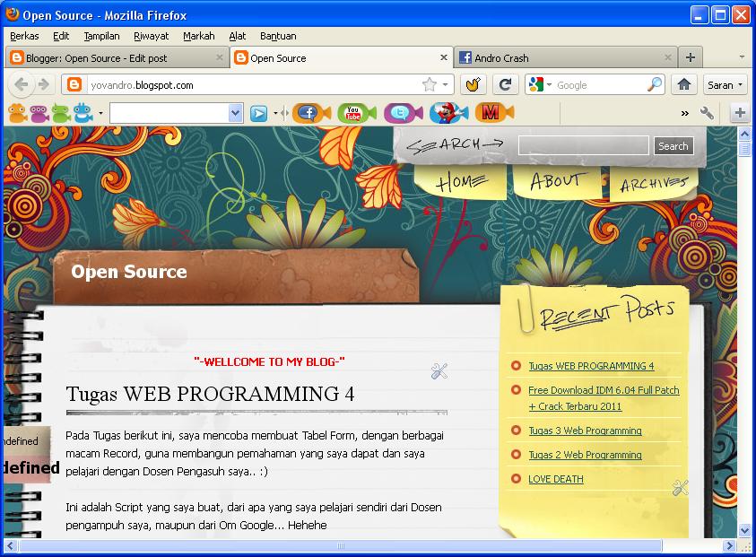Image resolution: width=756 pixels, height=557 pixels.
Task: Click the Google search input field
Action: (x=600, y=85)
